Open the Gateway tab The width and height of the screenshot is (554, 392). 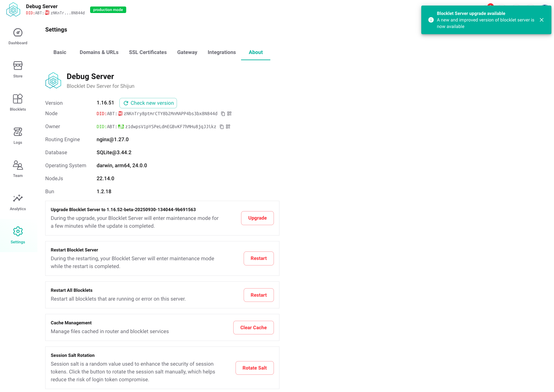tap(187, 52)
